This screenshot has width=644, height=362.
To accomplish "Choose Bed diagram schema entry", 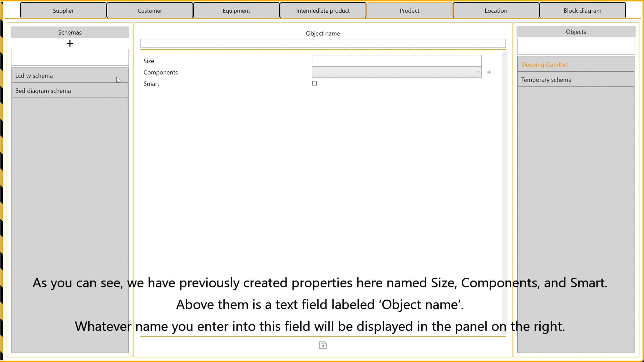I will (70, 91).
